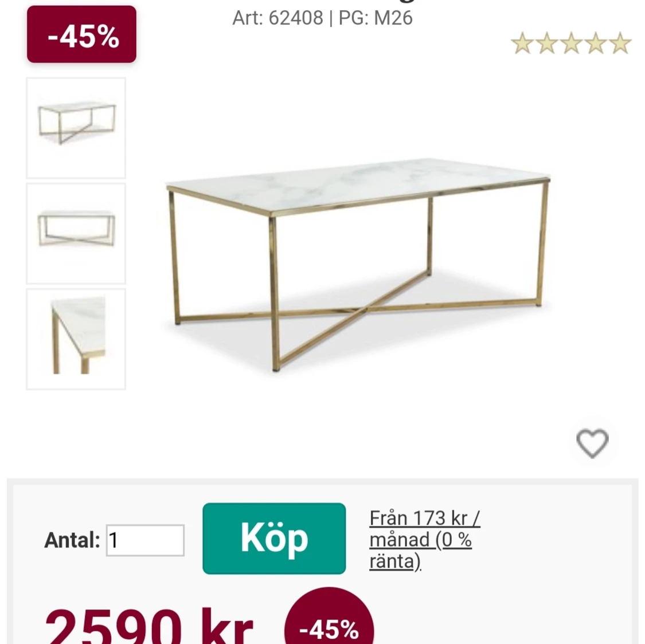Click the fifth rating star

tap(620, 43)
